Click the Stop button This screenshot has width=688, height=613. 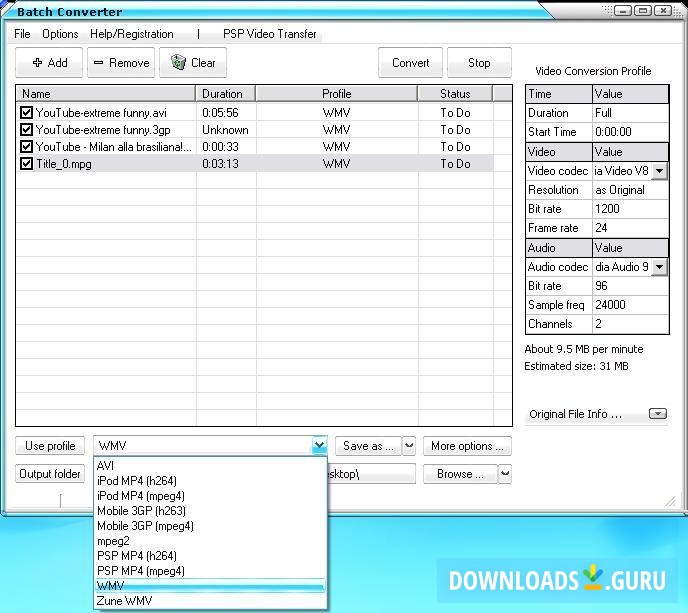(479, 63)
